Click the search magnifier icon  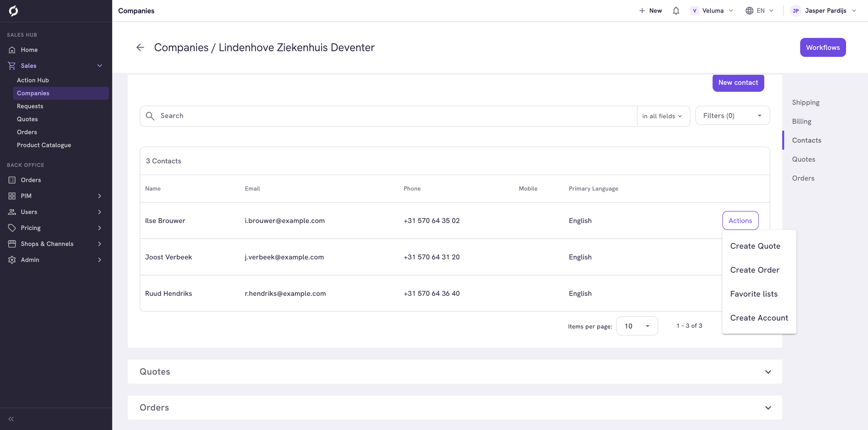[x=150, y=116]
